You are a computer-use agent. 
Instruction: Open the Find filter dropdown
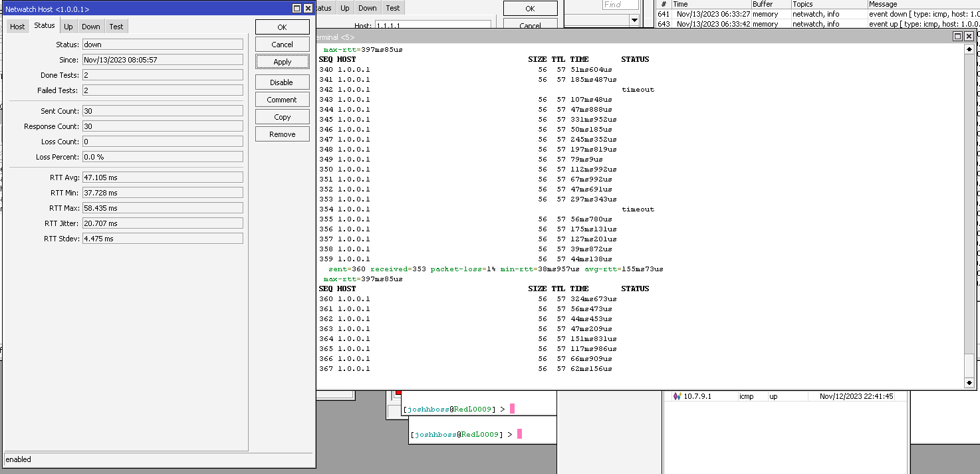[634, 19]
